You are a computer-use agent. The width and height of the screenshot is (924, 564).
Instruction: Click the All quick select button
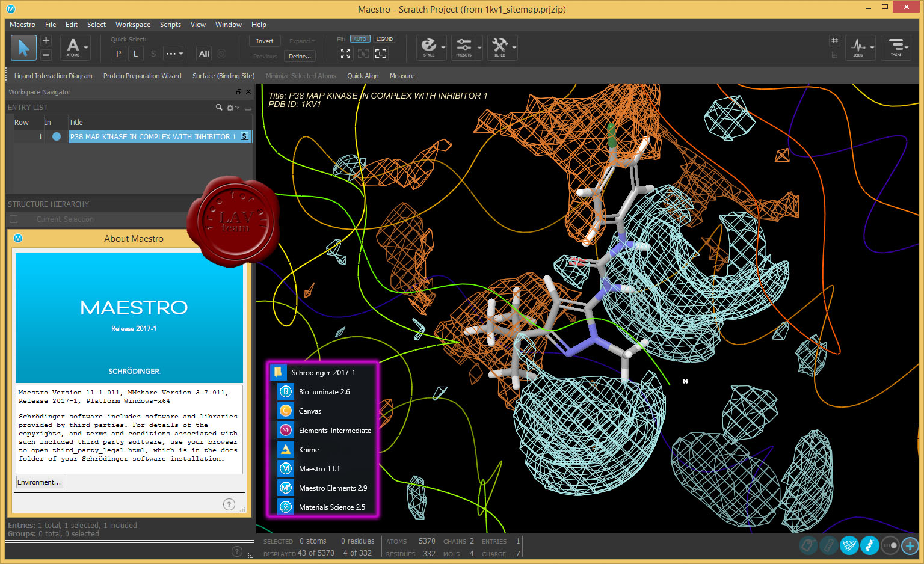point(204,54)
